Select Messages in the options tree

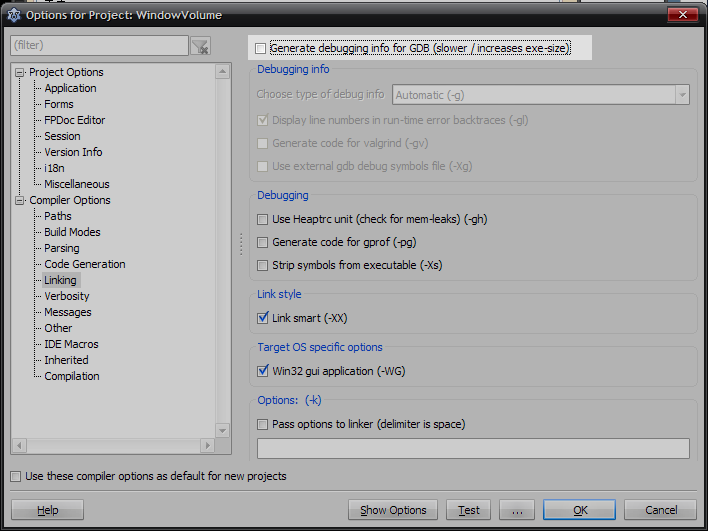click(x=68, y=312)
